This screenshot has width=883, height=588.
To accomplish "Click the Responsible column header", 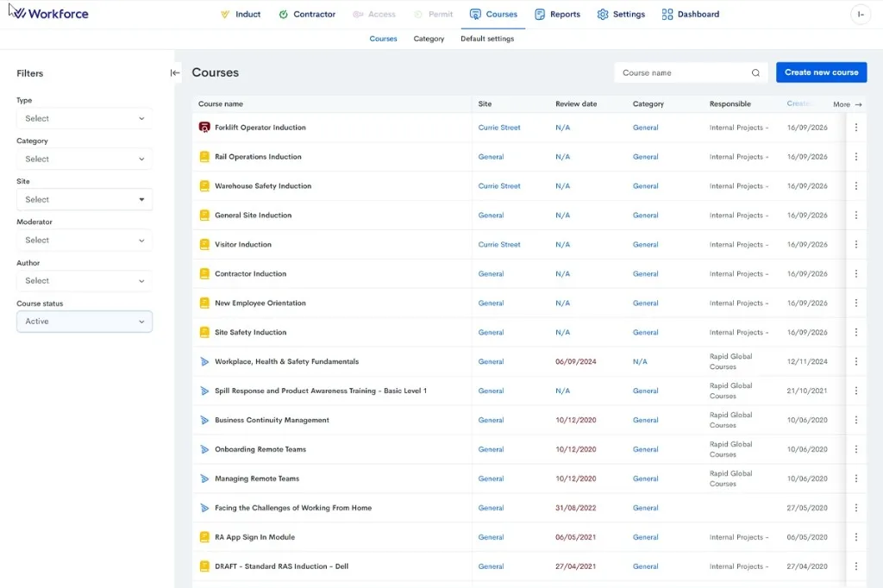I will (730, 103).
